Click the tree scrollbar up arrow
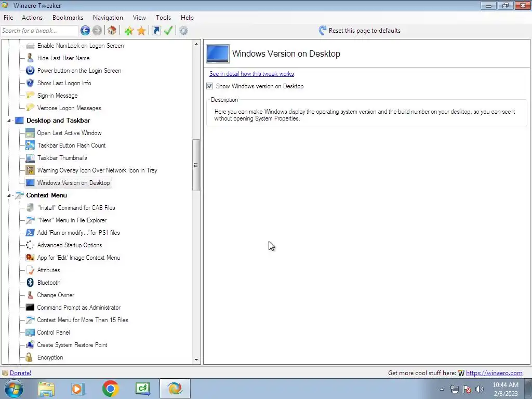 pos(196,44)
